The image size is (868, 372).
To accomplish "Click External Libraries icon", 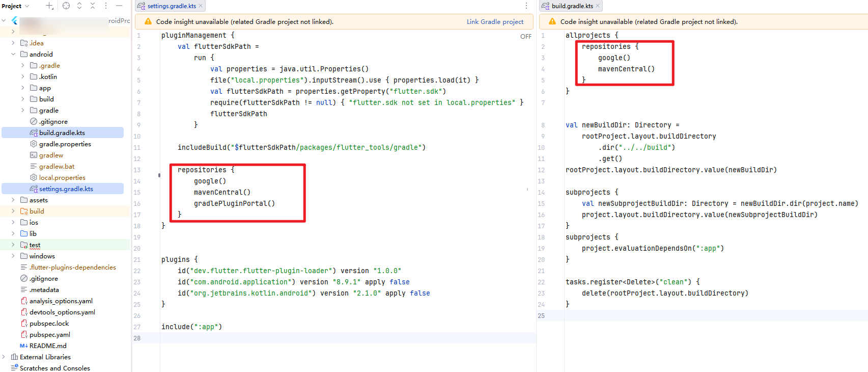I will (x=14, y=357).
